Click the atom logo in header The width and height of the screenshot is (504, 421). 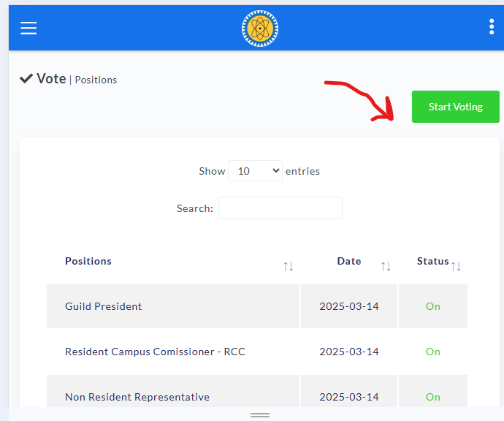pyautogui.click(x=259, y=29)
